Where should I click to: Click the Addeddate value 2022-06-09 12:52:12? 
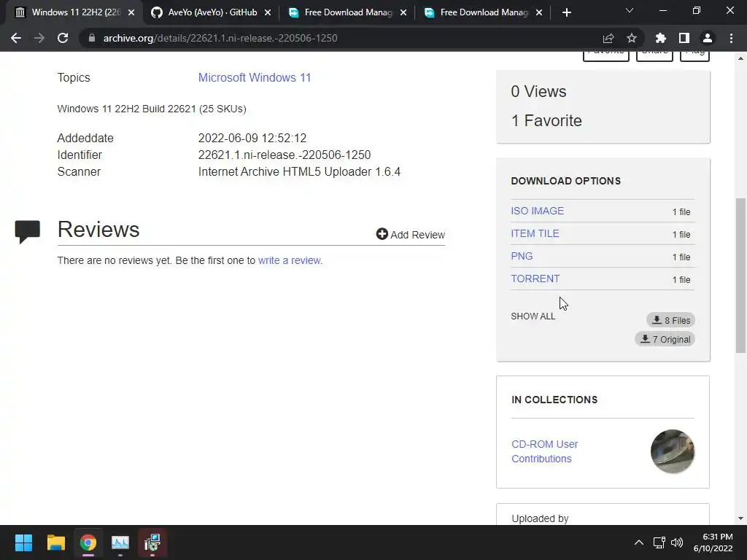(x=252, y=138)
